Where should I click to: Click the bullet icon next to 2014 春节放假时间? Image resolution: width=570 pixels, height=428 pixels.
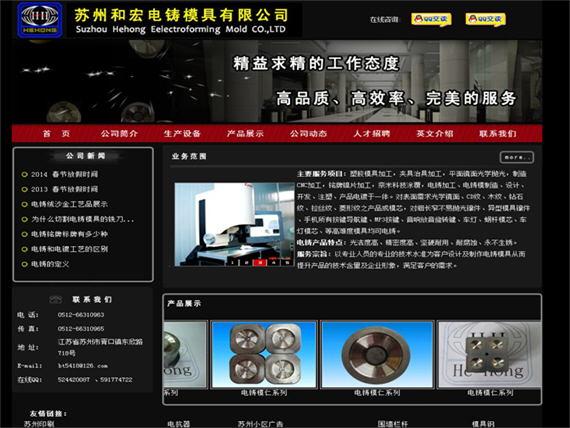[x=24, y=175]
